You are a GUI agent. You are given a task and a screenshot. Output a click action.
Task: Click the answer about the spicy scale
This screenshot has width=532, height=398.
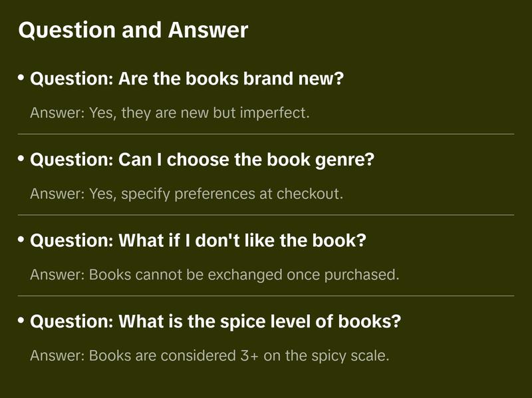pos(209,355)
